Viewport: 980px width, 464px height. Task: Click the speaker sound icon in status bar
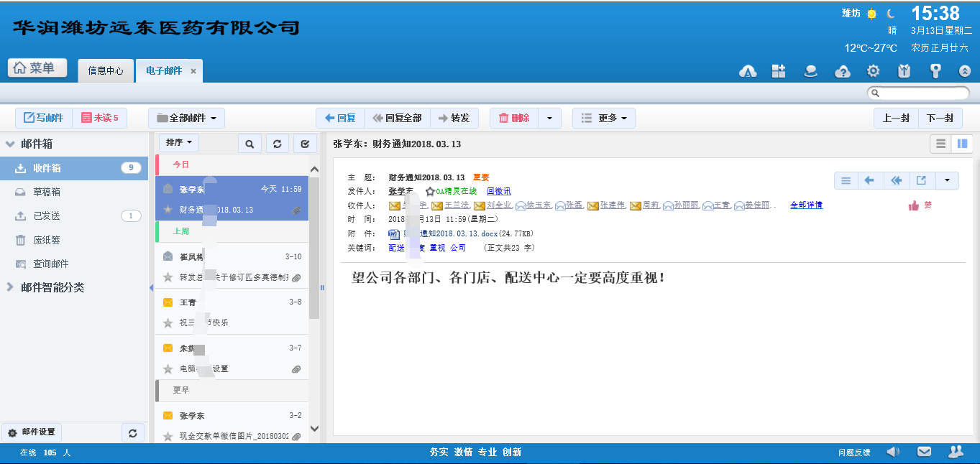[x=893, y=452]
